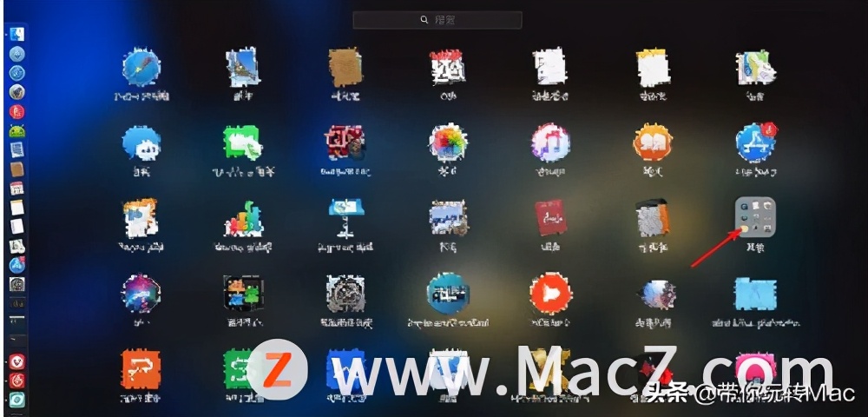Screen dimensions: 868x417
Task: Open the iTunes music note icon
Action: pyautogui.click(x=550, y=142)
